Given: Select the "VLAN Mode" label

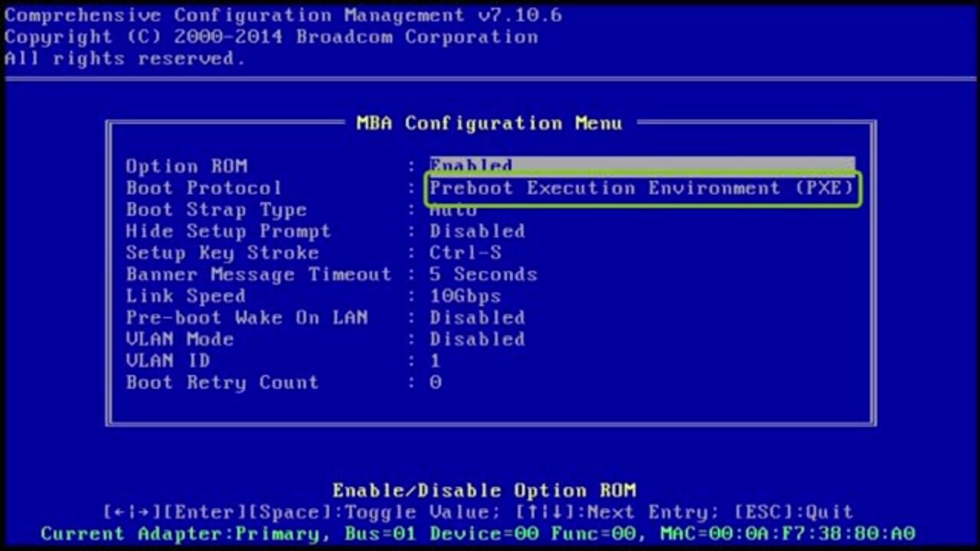Looking at the screenshot, I should (180, 339).
